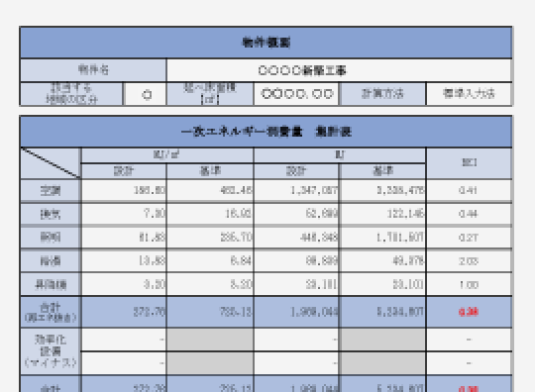The image size is (535, 392).
Task: Select the 昇降機 row label
Action: tap(51, 285)
